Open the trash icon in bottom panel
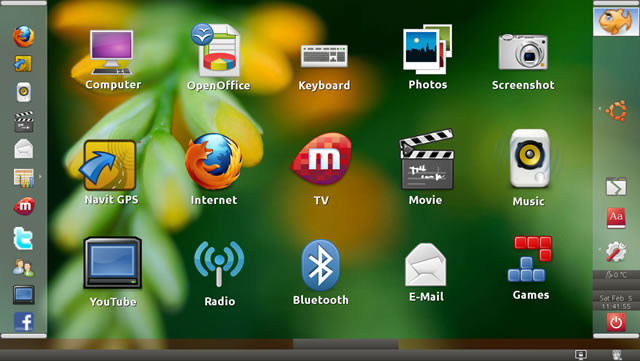The width and height of the screenshot is (640, 361). [617, 355]
